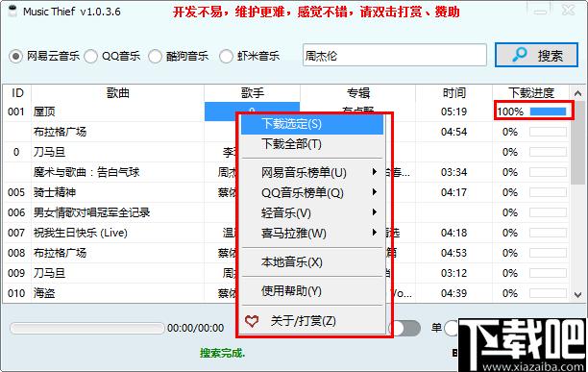Click the search box containing 周杰伦
Viewport: 588px width, 372px height.
pos(395,56)
